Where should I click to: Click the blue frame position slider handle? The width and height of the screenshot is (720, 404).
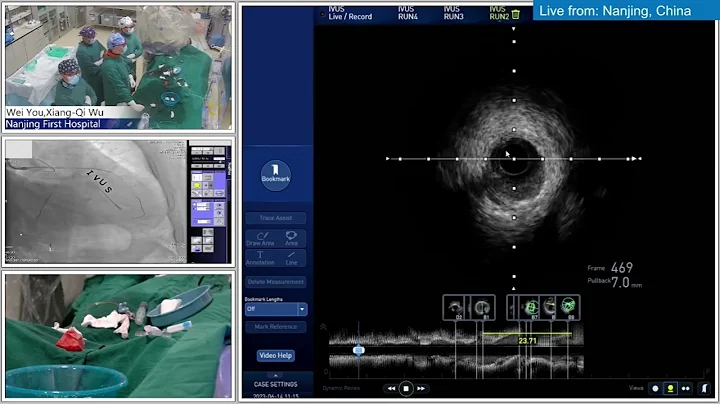point(359,350)
